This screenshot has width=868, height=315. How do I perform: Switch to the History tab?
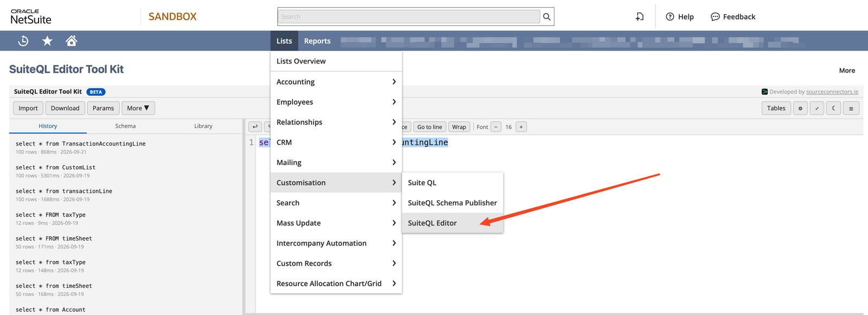tap(48, 126)
